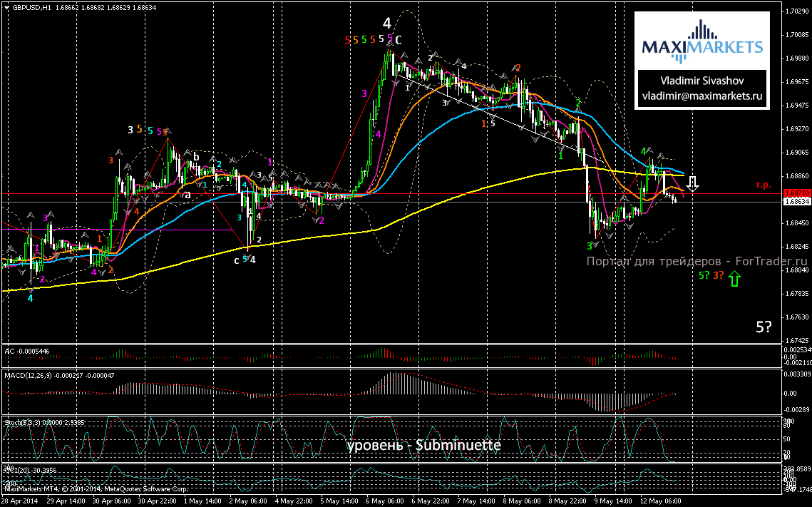Screen dimensions: 812x507
Task: Click the green 5? wave label
Action: coord(703,275)
